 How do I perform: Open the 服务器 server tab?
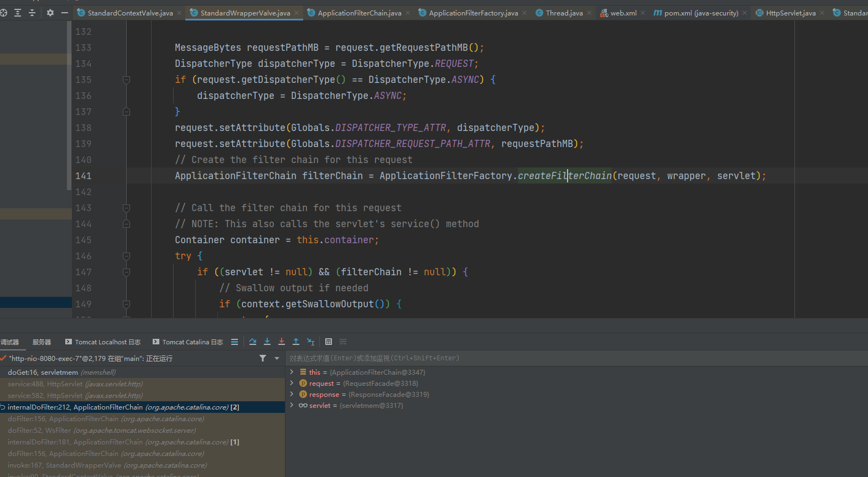[x=41, y=342]
